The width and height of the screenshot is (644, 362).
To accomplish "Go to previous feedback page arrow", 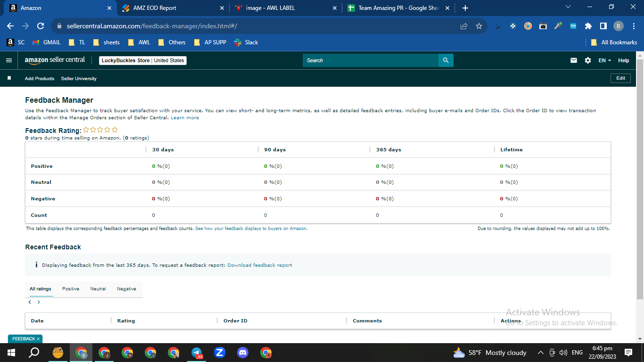I will coord(30,302).
